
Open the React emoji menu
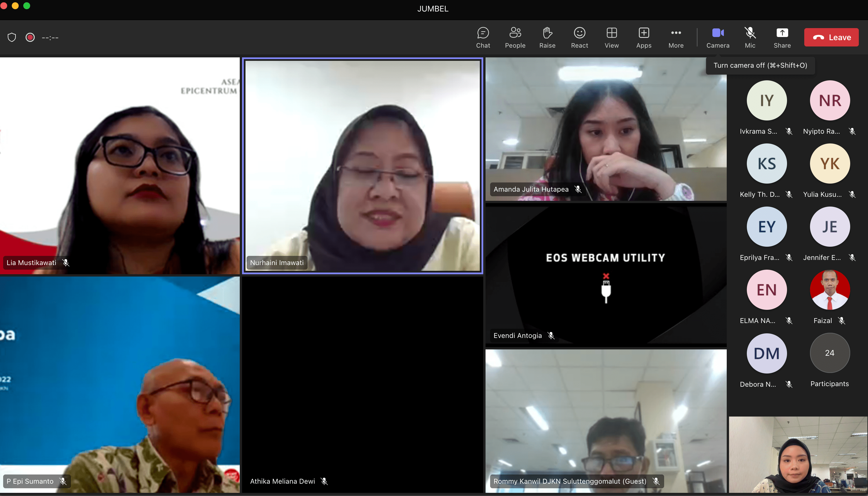pyautogui.click(x=579, y=37)
